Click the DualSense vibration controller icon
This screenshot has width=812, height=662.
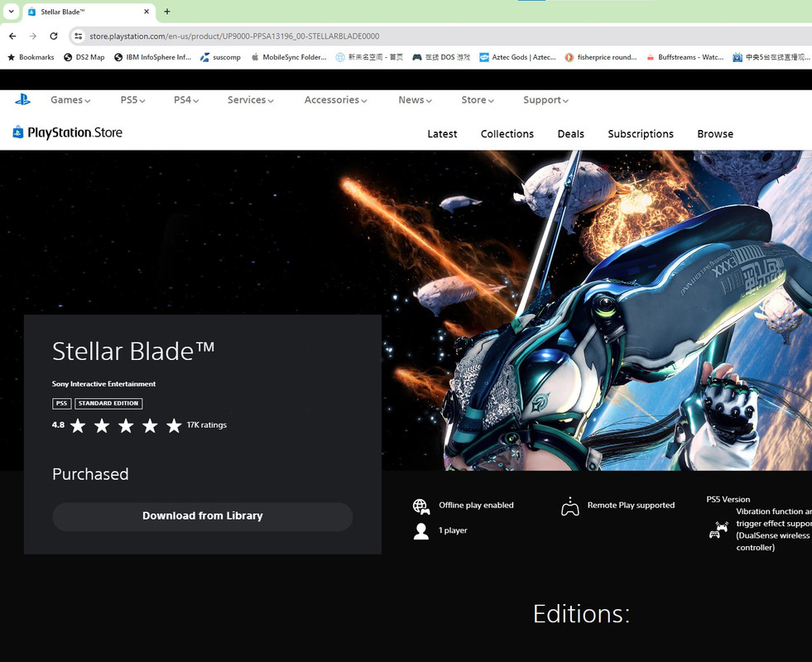click(x=718, y=530)
